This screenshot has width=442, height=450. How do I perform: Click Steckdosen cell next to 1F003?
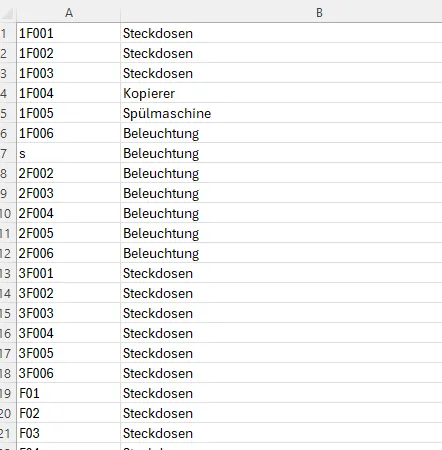(281, 73)
